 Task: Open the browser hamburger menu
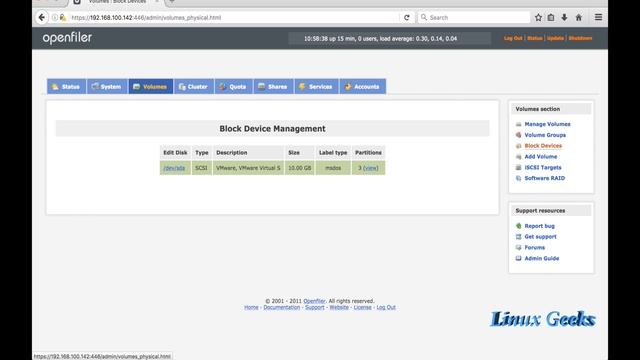[598, 17]
